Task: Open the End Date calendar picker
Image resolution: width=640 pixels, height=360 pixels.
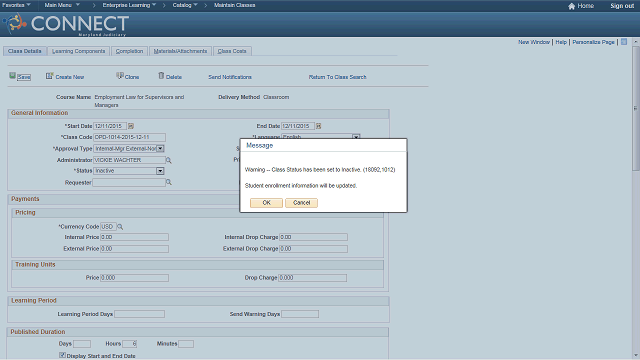Action: [x=319, y=126]
